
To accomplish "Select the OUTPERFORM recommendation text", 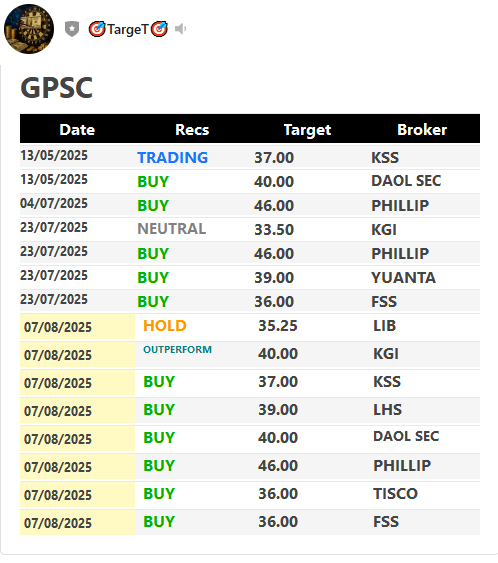I will point(177,349).
